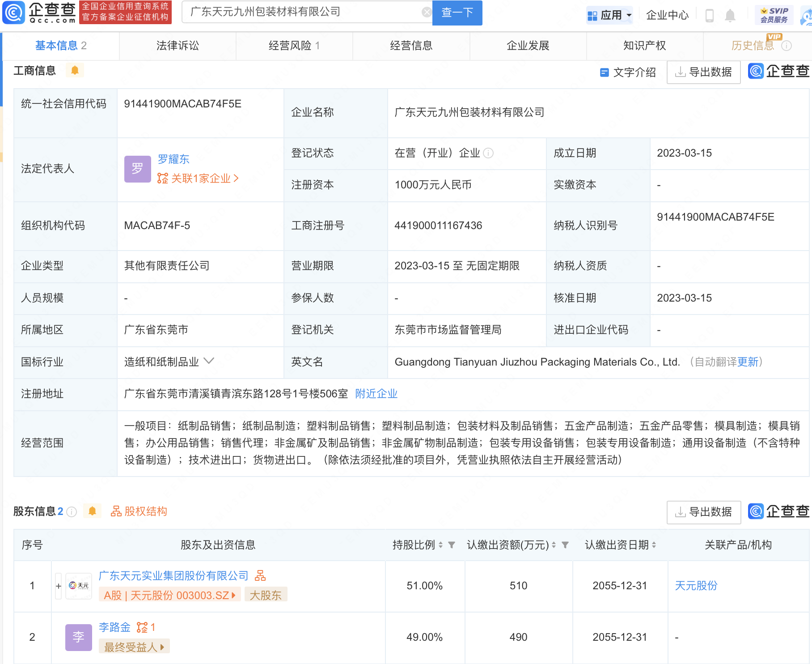Click the info icon next to 在营（开业）企业
Image resolution: width=812 pixels, height=664 pixels.
[x=489, y=153]
